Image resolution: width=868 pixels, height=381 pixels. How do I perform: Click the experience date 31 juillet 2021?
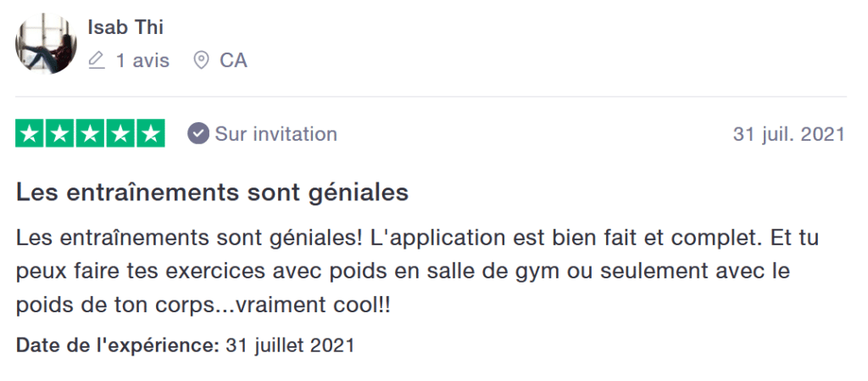click(290, 345)
